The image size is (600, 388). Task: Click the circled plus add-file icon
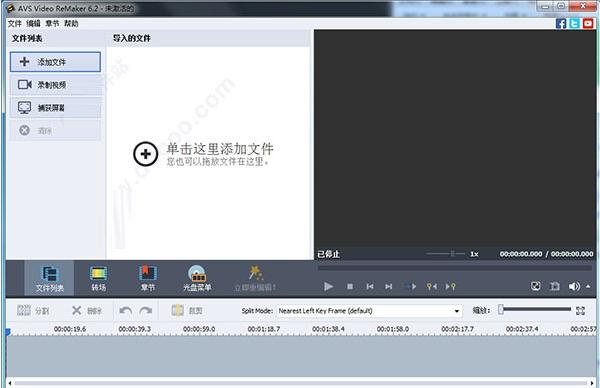point(145,154)
